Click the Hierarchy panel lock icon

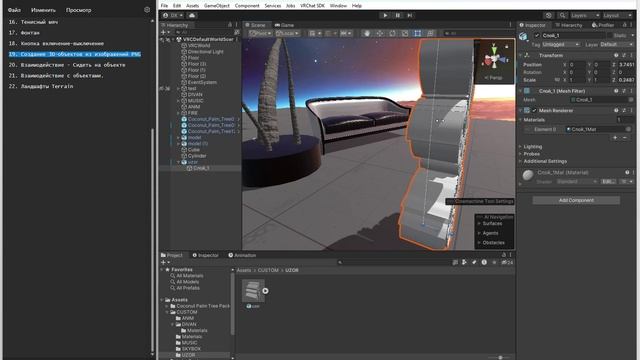[230, 25]
